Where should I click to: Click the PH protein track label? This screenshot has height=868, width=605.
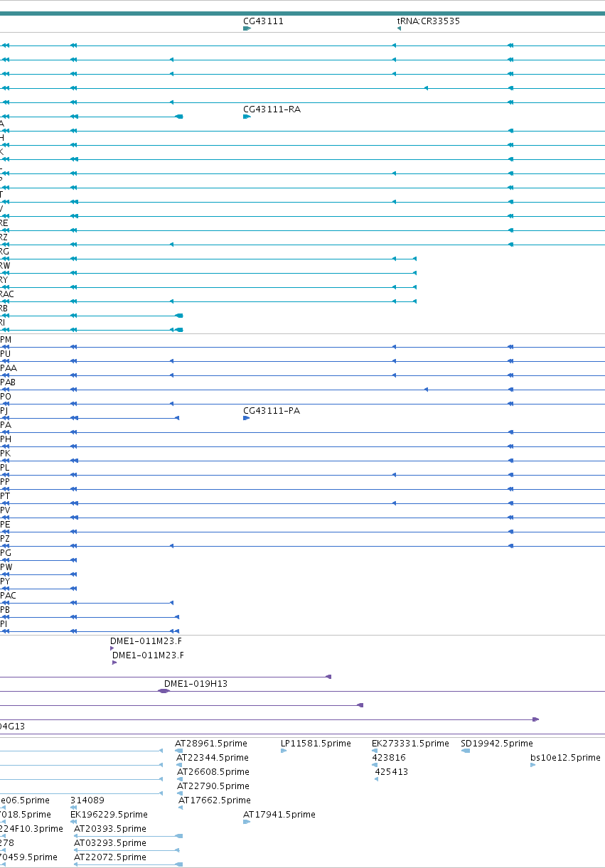click(6, 439)
